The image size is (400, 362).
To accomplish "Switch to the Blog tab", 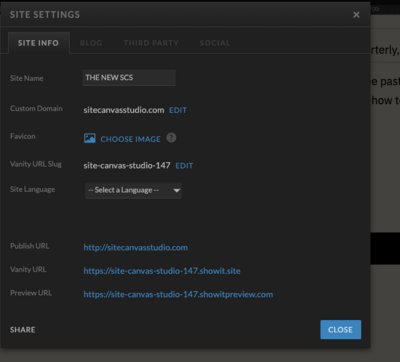I will [91, 43].
